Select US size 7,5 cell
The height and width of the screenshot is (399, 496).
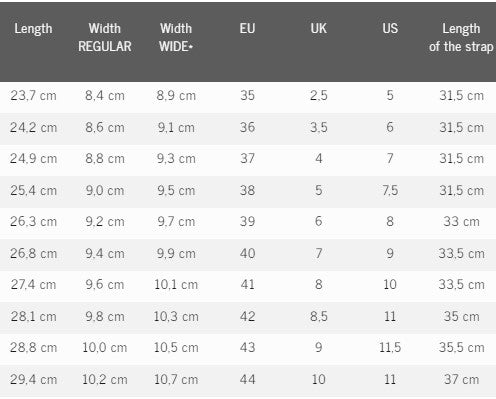point(390,190)
